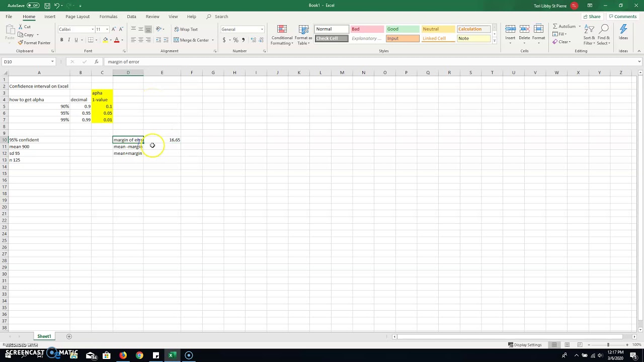Open the font size dropdown
This screenshot has width=644, height=362.
point(107,29)
